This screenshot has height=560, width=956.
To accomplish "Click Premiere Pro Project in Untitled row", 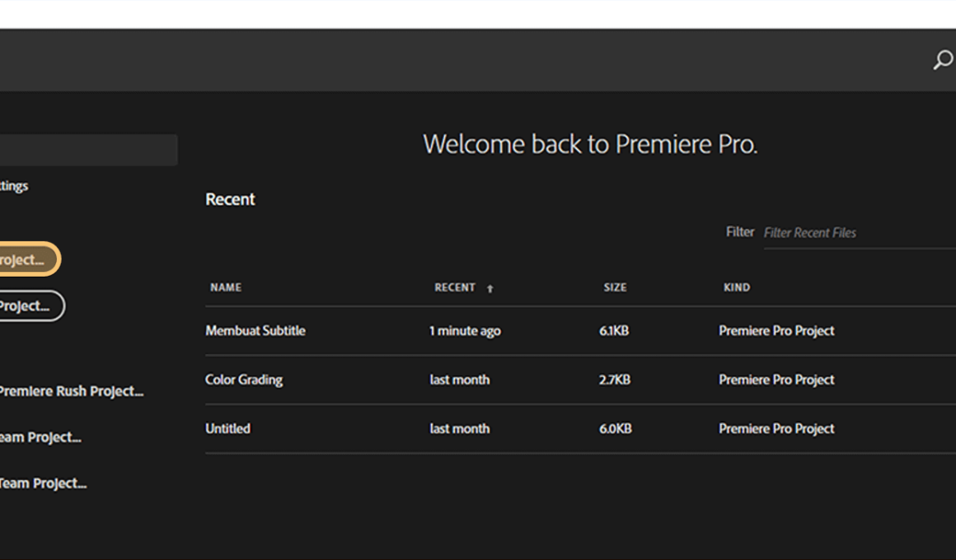I will [x=776, y=428].
